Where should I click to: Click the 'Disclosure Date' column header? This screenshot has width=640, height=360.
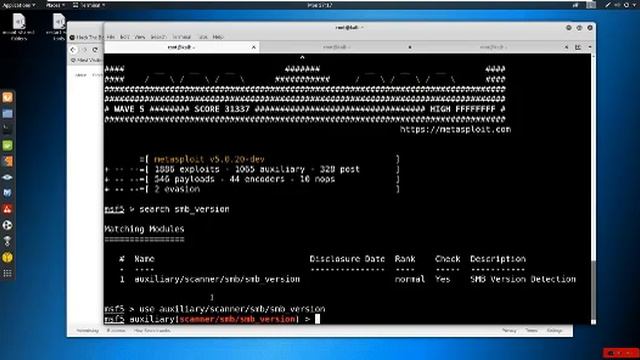(347, 259)
